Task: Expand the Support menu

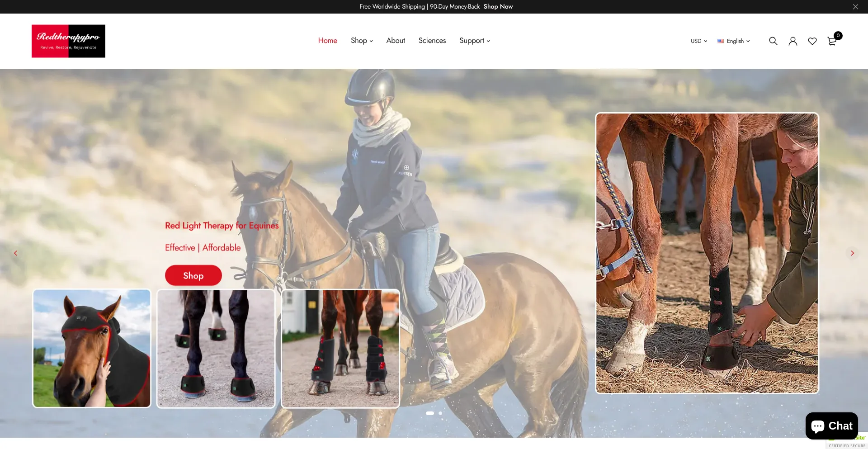Action: [x=474, y=41]
